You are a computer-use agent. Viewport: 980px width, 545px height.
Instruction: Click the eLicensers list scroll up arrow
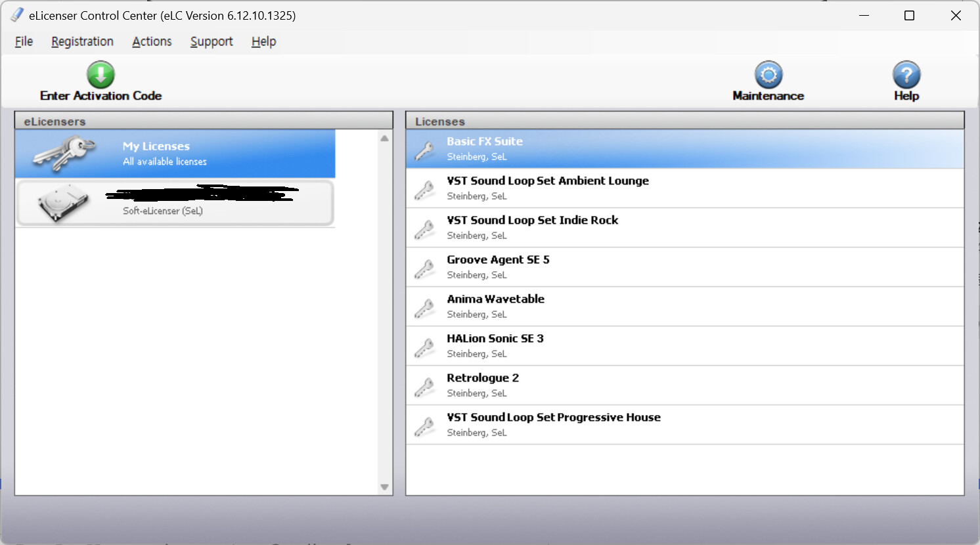384,139
